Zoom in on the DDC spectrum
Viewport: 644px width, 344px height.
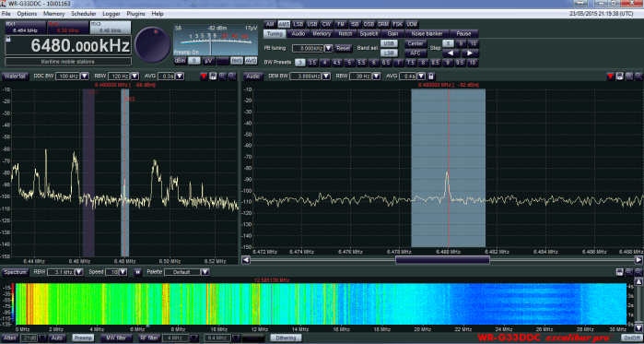pyautogui.click(x=223, y=77)
